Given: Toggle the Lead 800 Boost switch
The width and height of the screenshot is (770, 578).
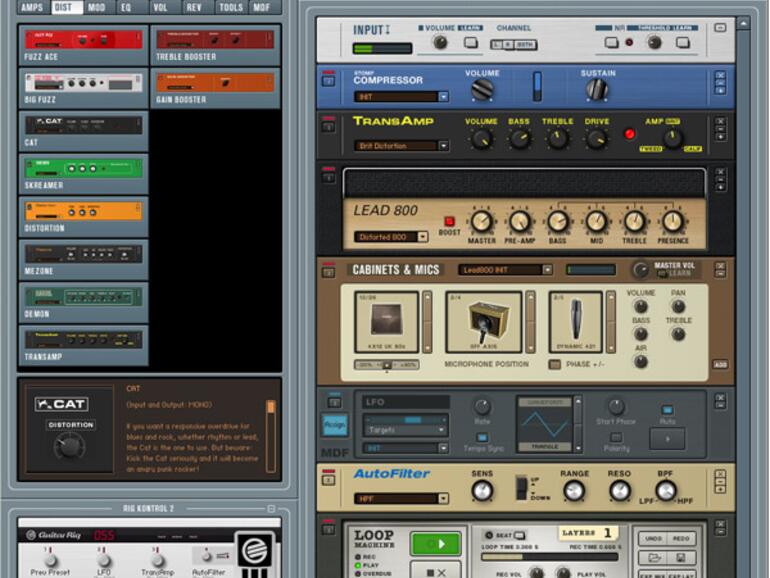Looking at the screenshot, I should [x=449, y=221].
